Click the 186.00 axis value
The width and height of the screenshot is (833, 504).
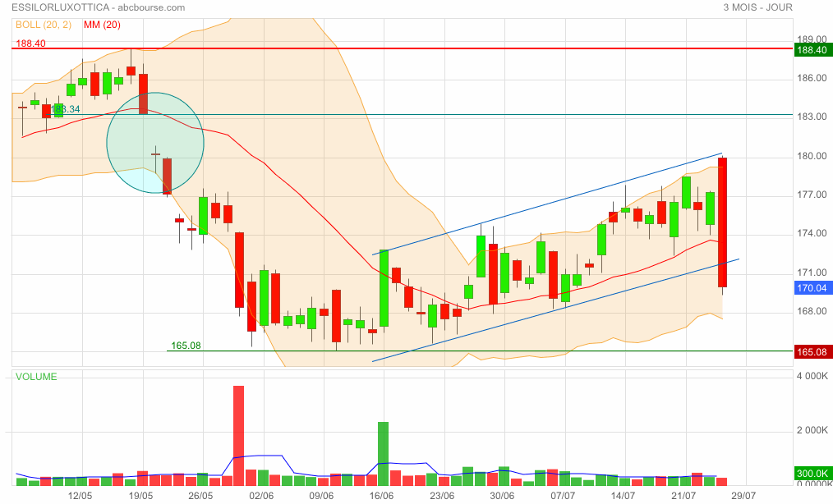812,78
